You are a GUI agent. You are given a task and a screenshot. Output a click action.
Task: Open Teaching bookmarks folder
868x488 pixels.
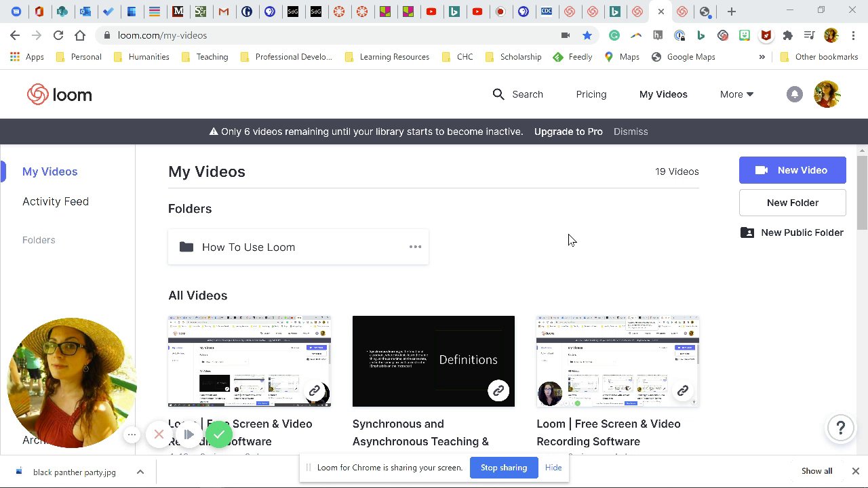(205, 57)
